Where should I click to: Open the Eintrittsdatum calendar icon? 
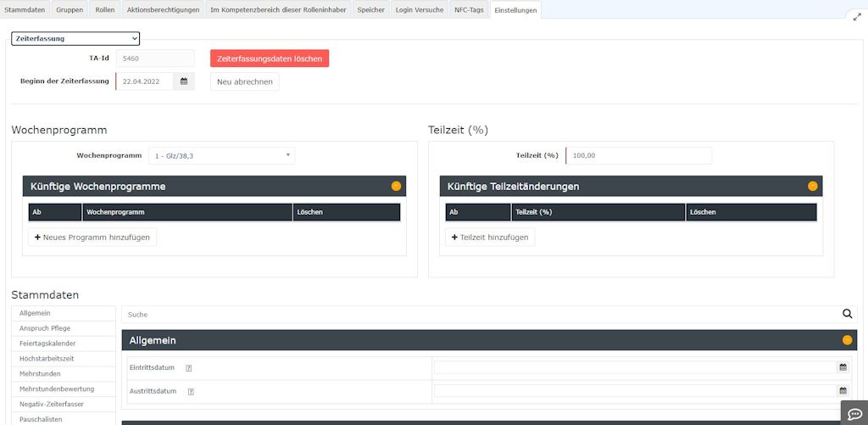843,367
